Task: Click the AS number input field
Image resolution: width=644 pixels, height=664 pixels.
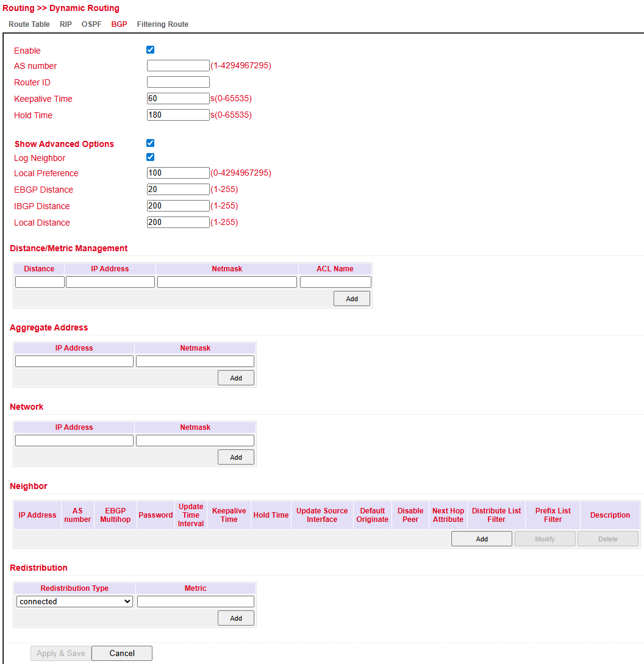Action: [178, 65]
